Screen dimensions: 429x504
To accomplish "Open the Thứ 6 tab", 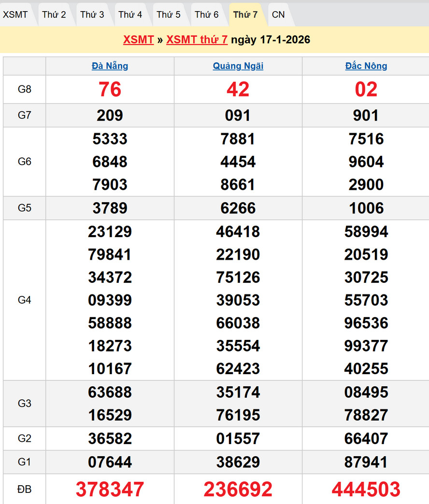I will pos(206,14).
